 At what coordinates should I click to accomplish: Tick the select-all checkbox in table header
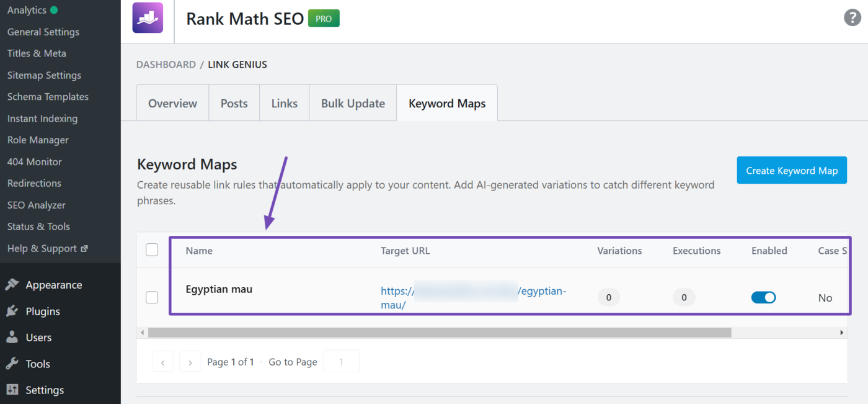[152, 250]
